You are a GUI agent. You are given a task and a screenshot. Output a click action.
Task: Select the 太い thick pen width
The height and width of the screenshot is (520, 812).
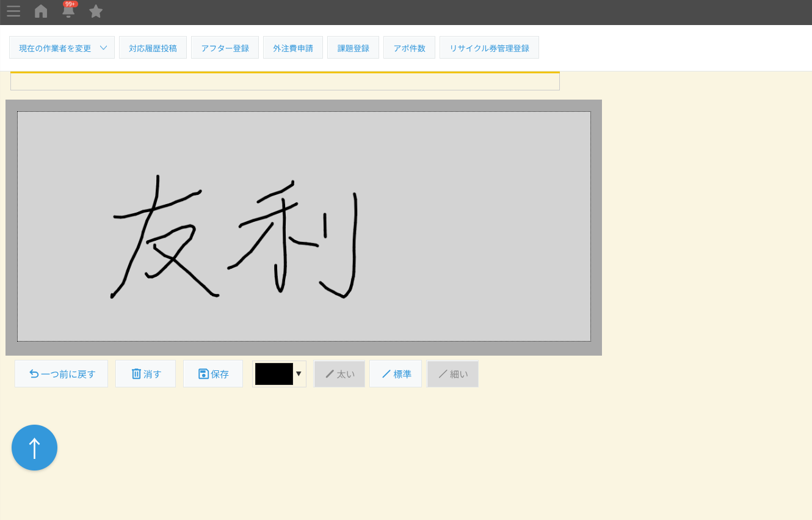coord(339,374)
